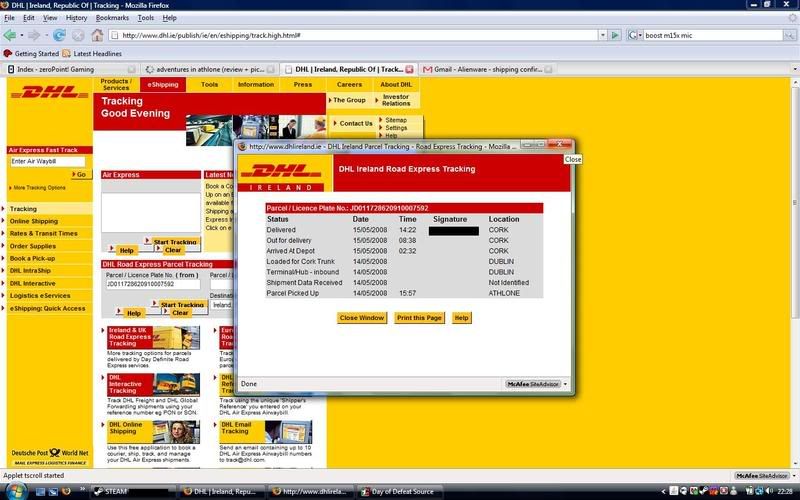Show hidden system tray icons

pos(664,491)
